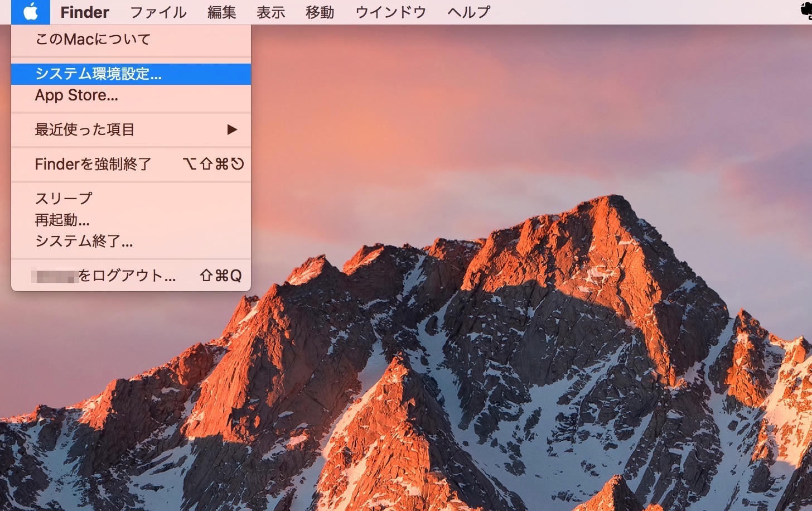Open the ウインドウ menu

coord(391,12)
